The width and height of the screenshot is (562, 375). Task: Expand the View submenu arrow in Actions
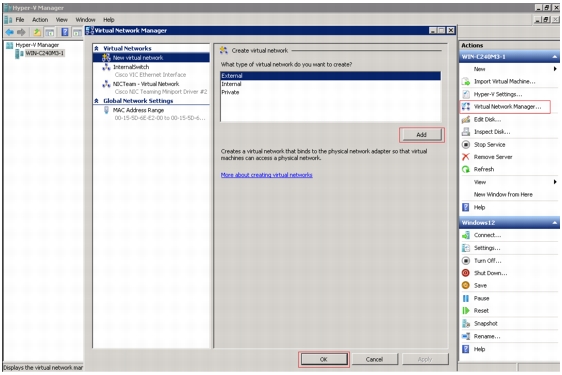[x=555, y=182]
